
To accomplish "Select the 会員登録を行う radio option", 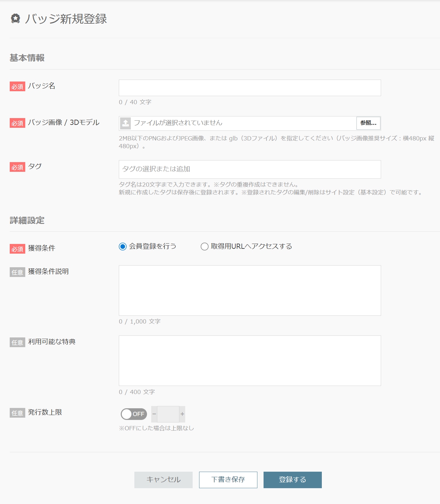I will pos(123,247).
